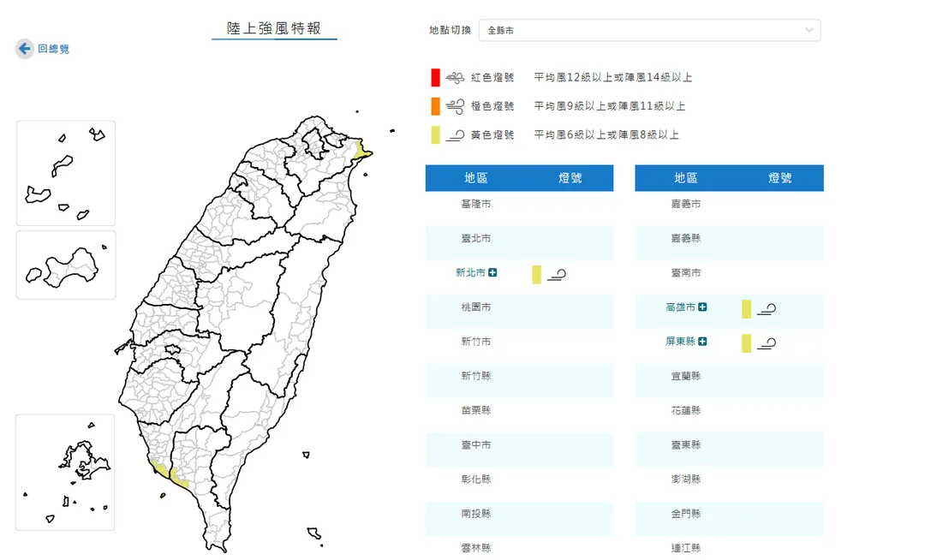The image size is (925, 560).
Task: Click the 地區 header in left table
Action: [x=475, y=178]
